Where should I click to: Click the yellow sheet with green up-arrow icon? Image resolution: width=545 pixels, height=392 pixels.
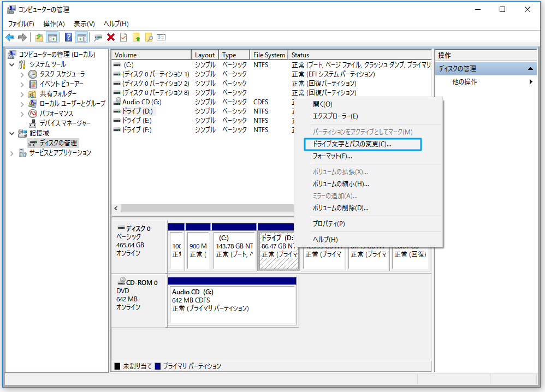tap(137, 37)
